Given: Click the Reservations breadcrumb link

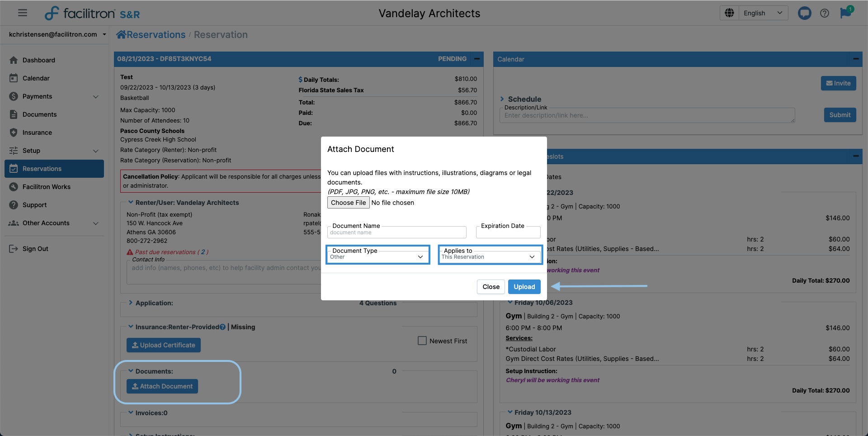Looking at the screenshot, I should (156, 35).
